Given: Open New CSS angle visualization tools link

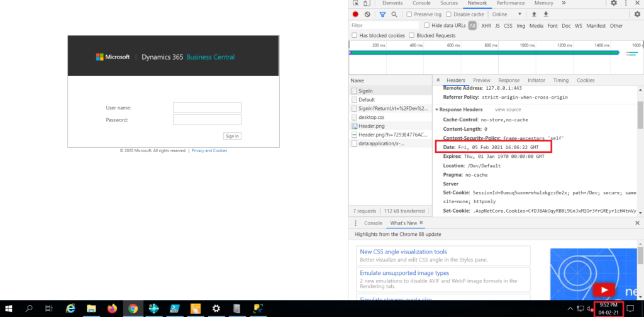Looking at the screenshot, I should click(x=403, y=252).
